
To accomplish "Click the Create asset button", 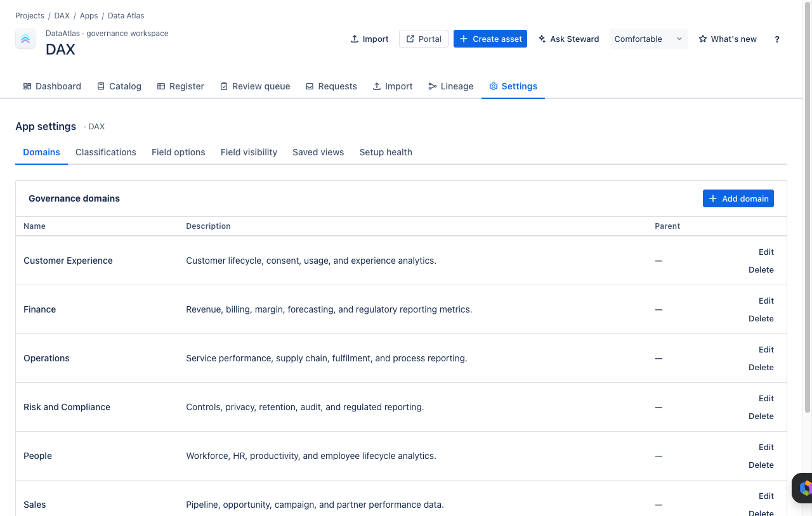I will point(490,39).
